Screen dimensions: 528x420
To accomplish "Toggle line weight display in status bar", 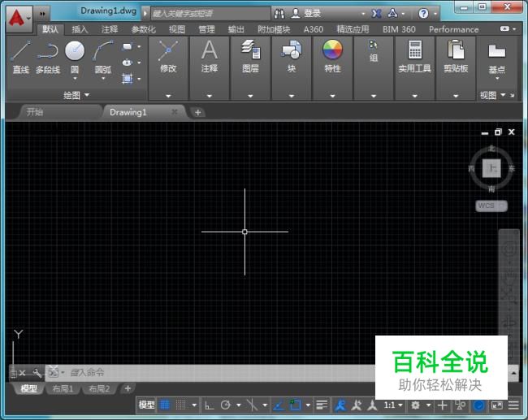I will click(322, 405).
